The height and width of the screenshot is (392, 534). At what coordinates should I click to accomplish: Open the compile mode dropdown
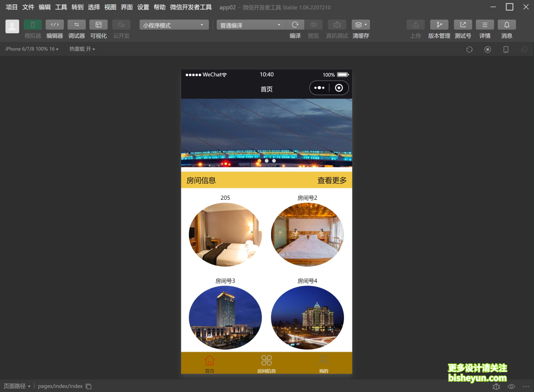[251, 25]
